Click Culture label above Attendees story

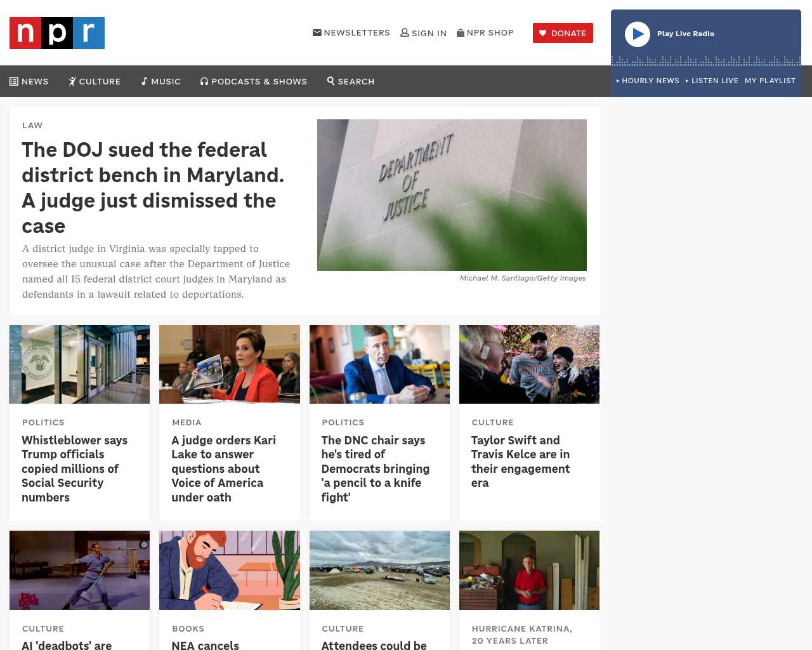[x=343, y=628]
